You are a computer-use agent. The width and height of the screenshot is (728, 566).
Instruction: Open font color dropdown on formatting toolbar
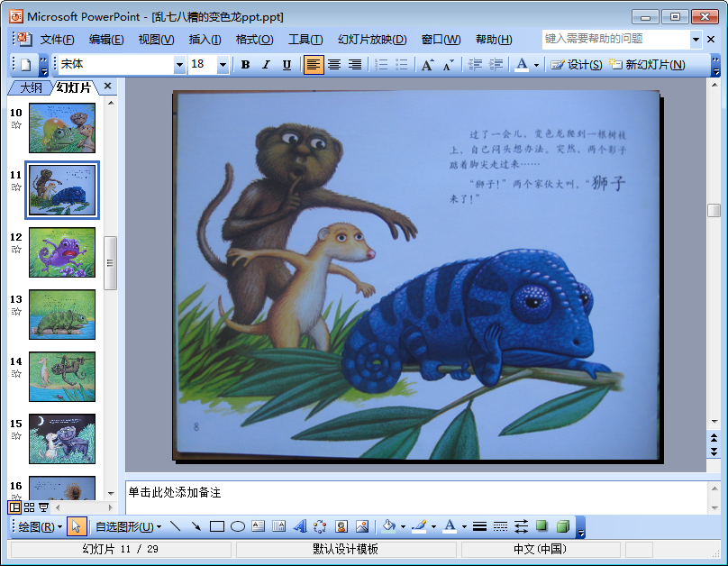tap(536, 65)
